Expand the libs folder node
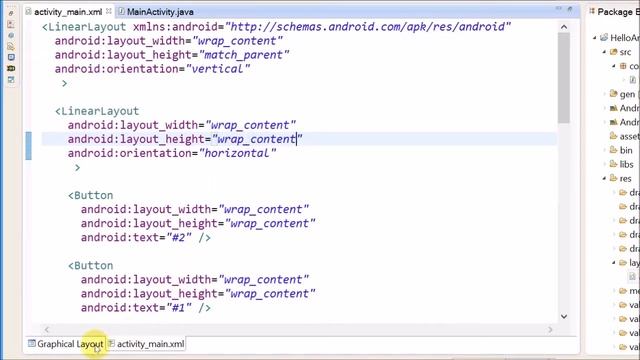Screen dimensions: 640x360 point(604,164)
